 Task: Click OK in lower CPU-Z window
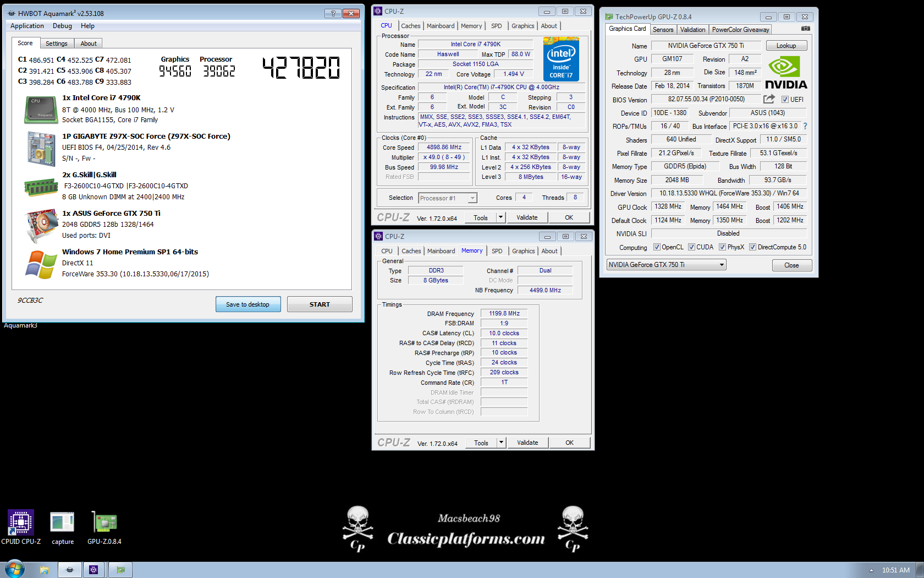pyautogui.click(x=569, y=443)
